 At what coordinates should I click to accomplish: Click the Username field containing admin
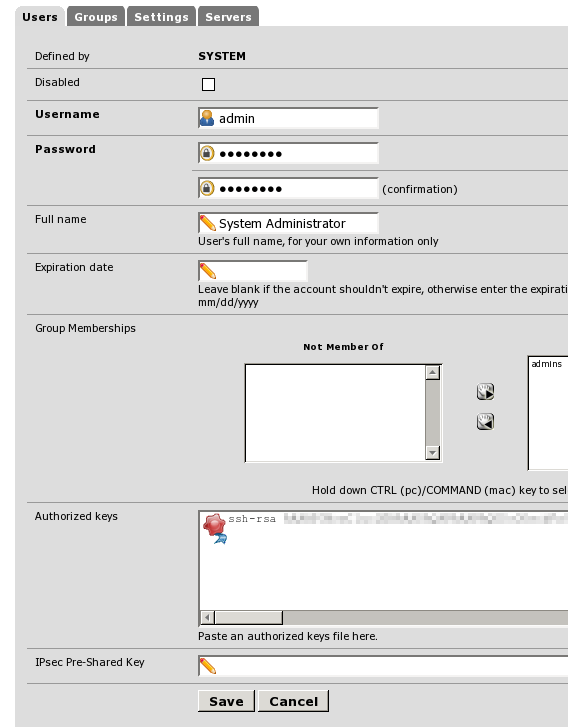[288, 118]
